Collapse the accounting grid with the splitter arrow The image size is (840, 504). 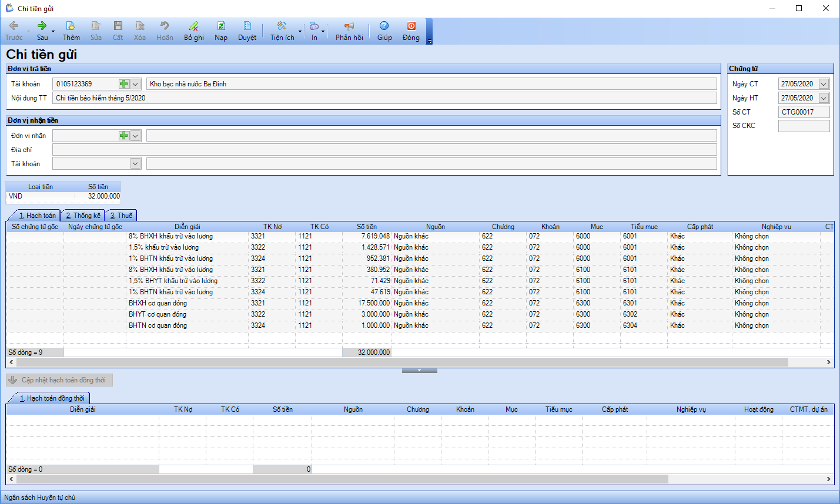click(420, 371)
